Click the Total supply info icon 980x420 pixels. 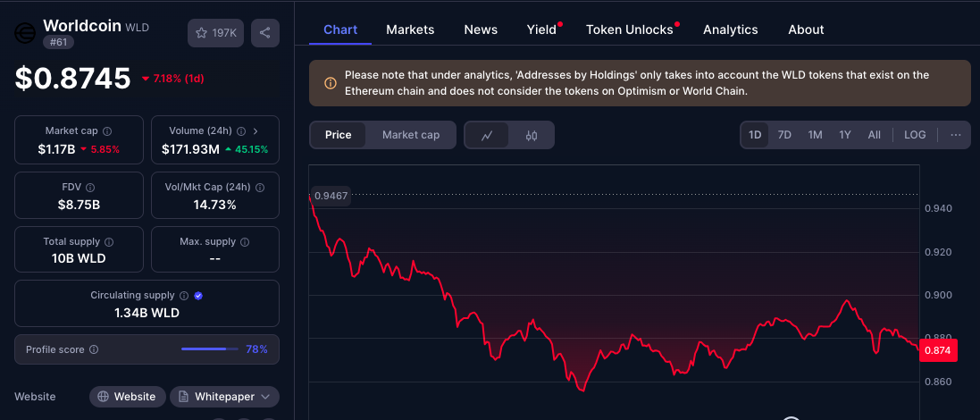[x=109, y=242]
